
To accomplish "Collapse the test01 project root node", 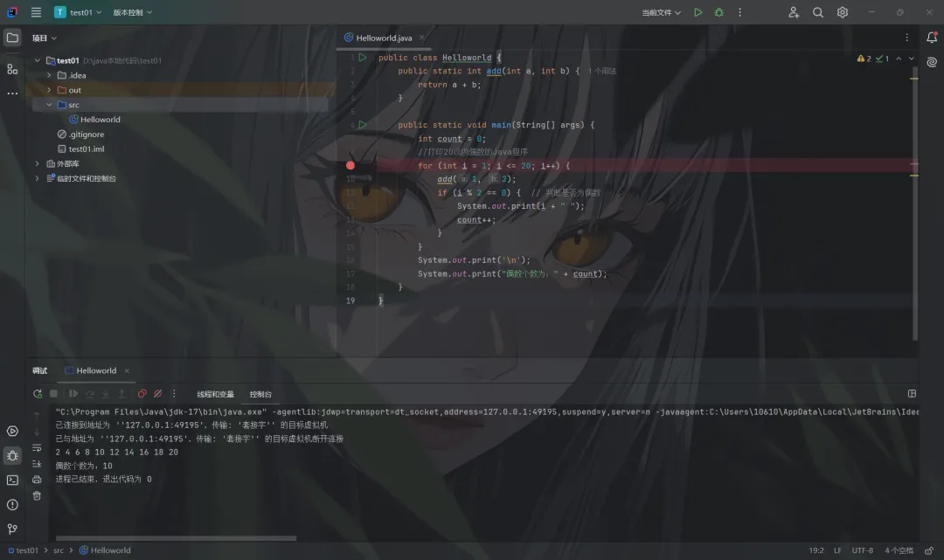I will point(38,60).
